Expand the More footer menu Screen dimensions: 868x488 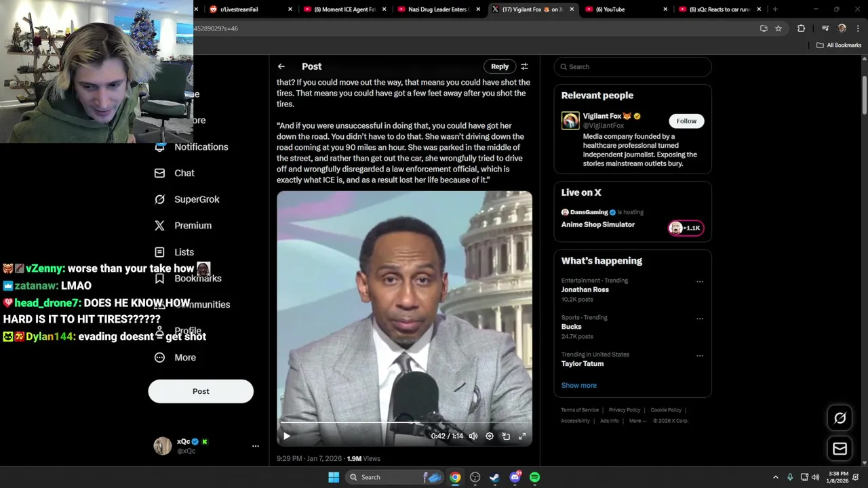[x=637, y=421]
